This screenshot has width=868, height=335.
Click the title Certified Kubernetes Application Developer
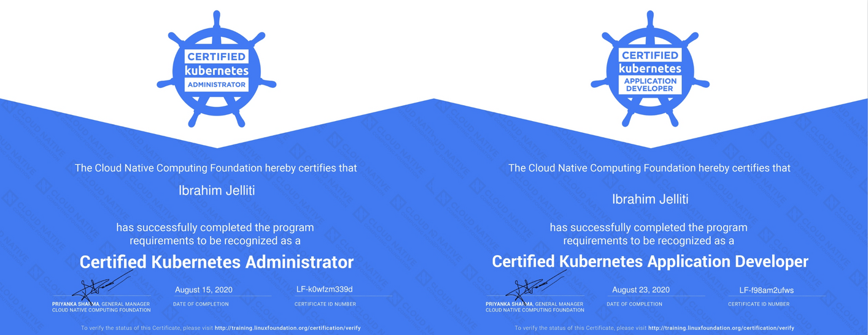point(650,262)
